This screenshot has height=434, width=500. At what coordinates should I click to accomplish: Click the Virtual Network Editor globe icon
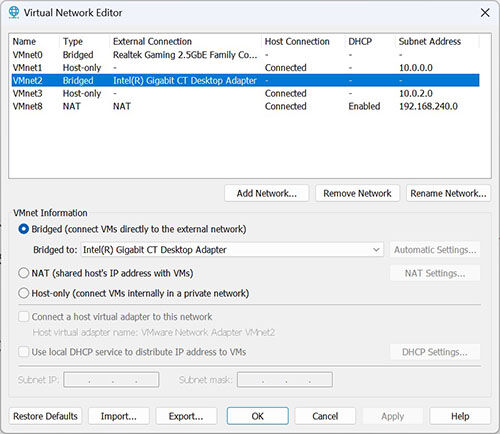coord(14,12)
